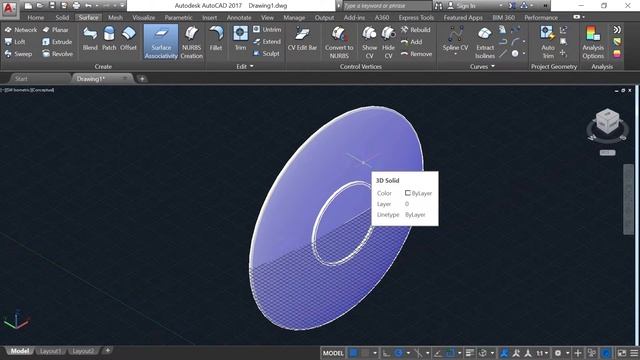Focus the keyword search field
Image resolution: width=640 pixels, height=360 pixels.
387,6
